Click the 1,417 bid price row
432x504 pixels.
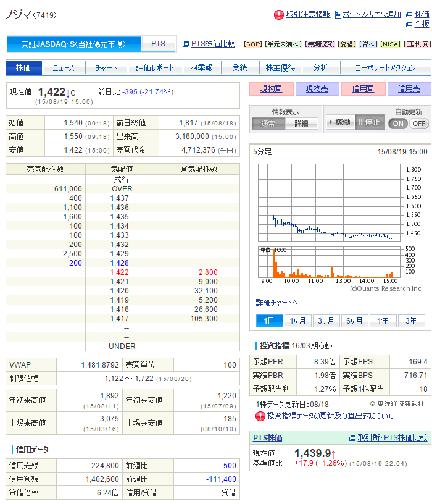point(123,319)
